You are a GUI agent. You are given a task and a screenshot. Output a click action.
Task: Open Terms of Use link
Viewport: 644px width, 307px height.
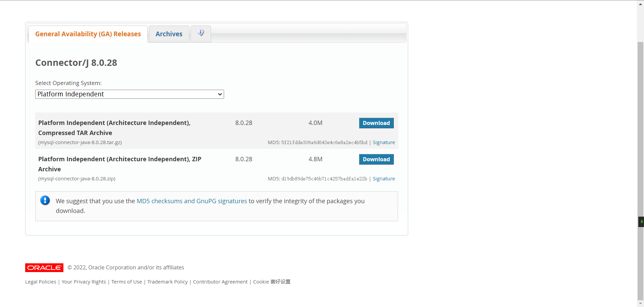(127, 282)
